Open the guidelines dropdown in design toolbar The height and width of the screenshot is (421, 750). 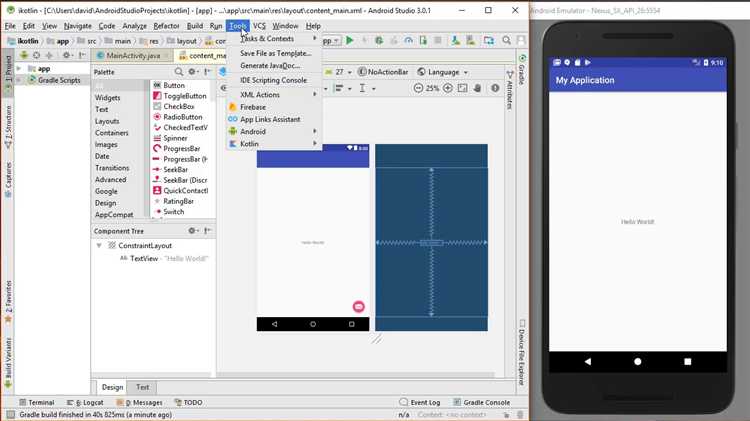pos(367,88)
